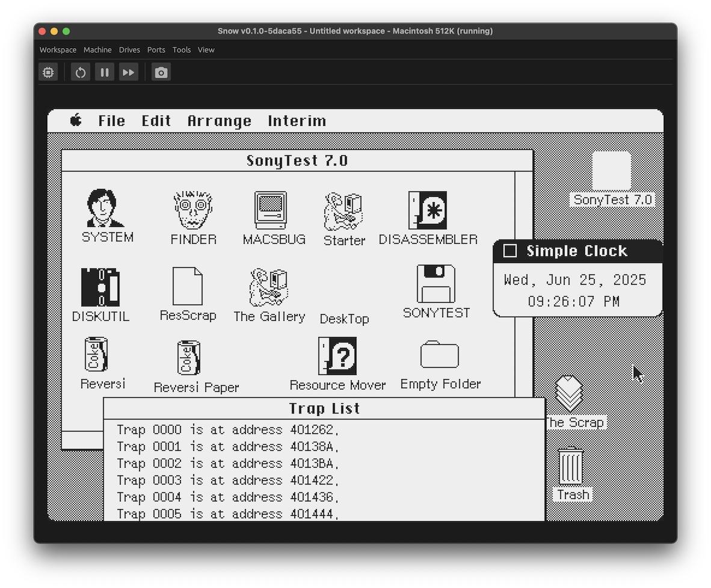This screenshot has height=588, width=711.
Task: Pause the running emulator
Action: pos(104,72)
